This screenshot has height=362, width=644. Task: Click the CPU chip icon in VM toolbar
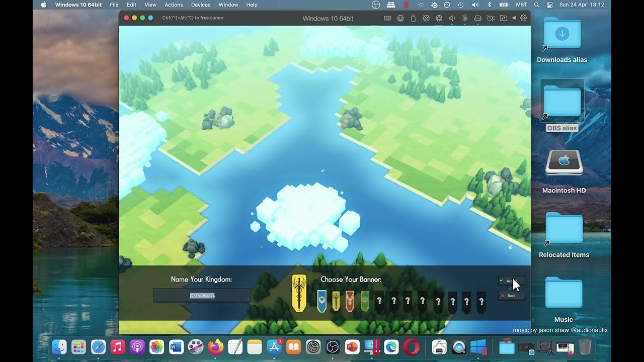(x=400, y=18)
